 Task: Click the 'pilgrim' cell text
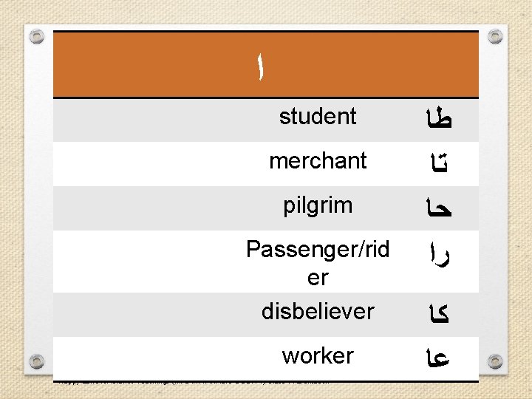318,205
